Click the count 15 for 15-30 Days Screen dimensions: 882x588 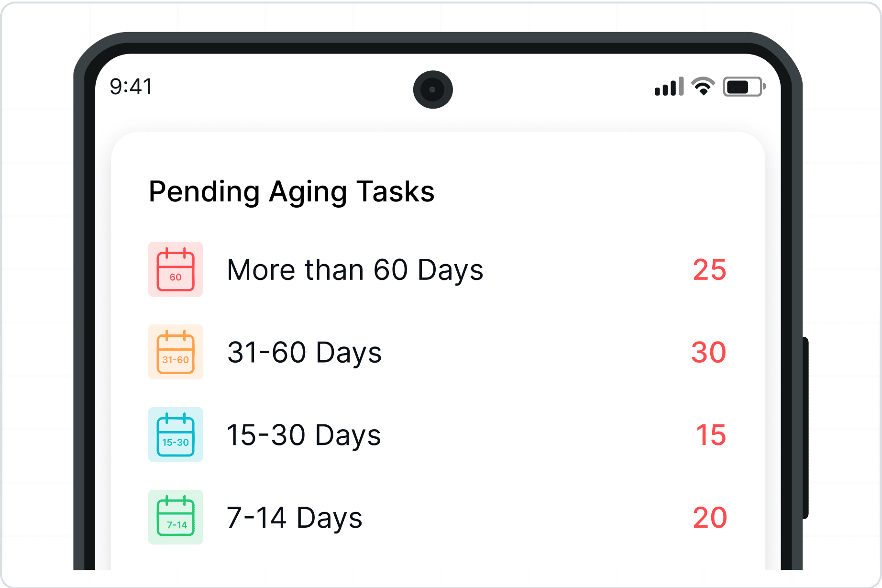tap(711, 435)
